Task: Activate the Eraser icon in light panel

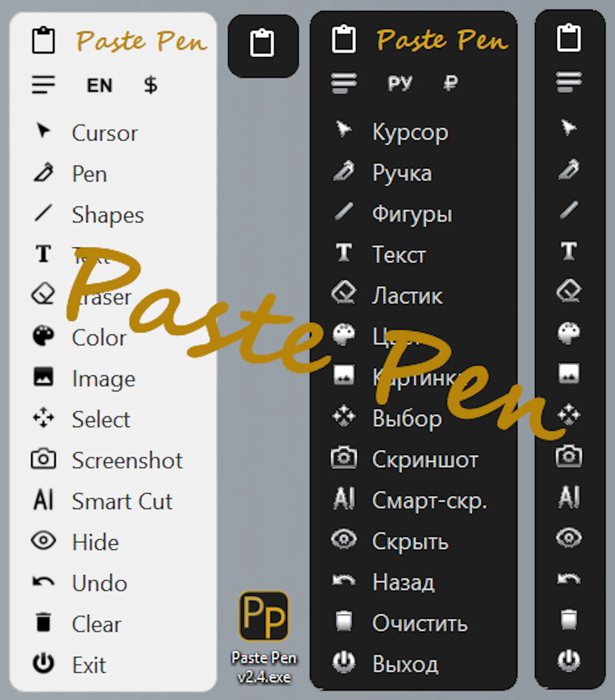Action: click(x=43, y=294)
